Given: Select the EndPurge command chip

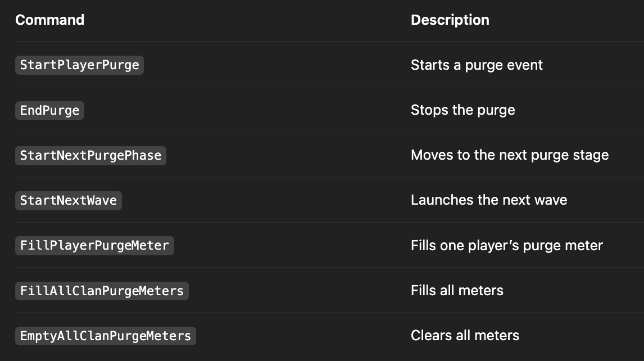Looking at the screenshot, I should point(49,110).
